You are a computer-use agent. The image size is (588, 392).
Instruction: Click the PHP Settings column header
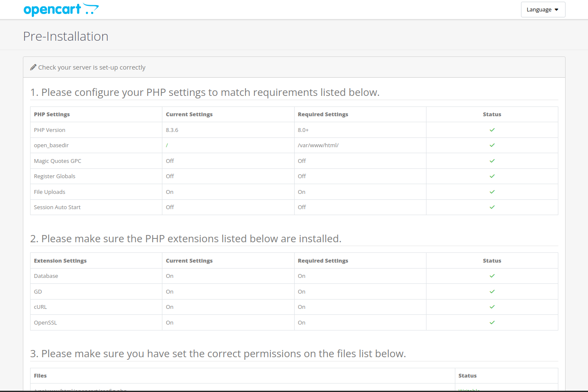pyautogui.click(x=52, y=114)
